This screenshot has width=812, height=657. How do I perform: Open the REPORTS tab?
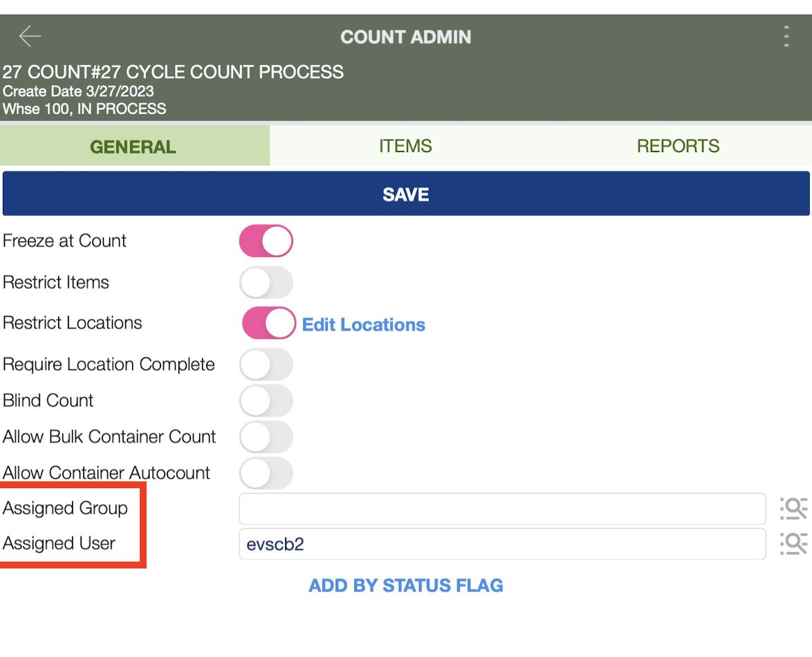click(x=677, y=146)
